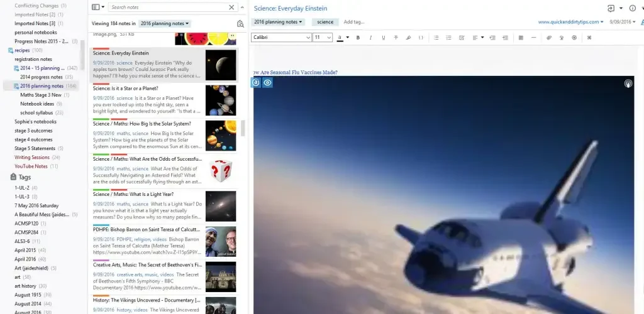Viewport: 644px width, 314px height.
Task: Click the note list vertical scrollbar
Action: click(243, 128)
